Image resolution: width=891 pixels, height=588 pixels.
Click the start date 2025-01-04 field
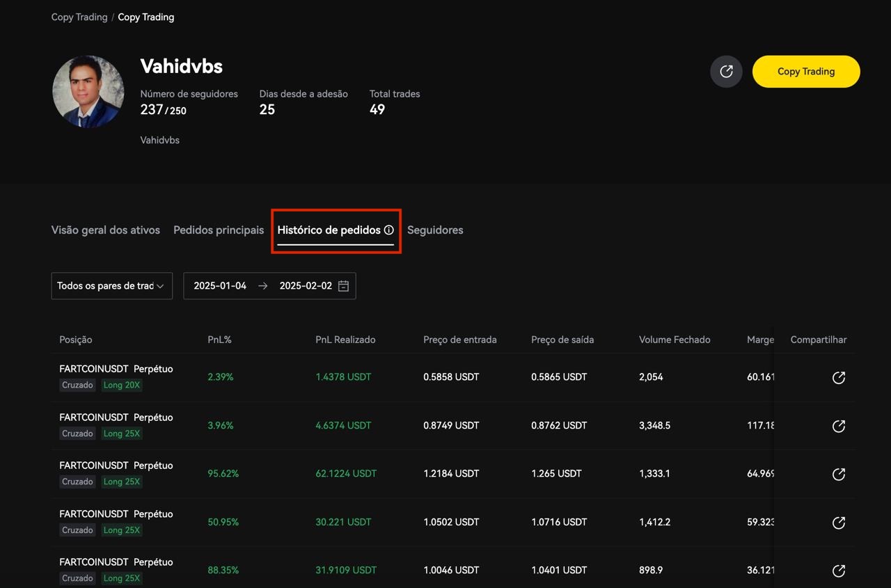[x=220, y=286]
